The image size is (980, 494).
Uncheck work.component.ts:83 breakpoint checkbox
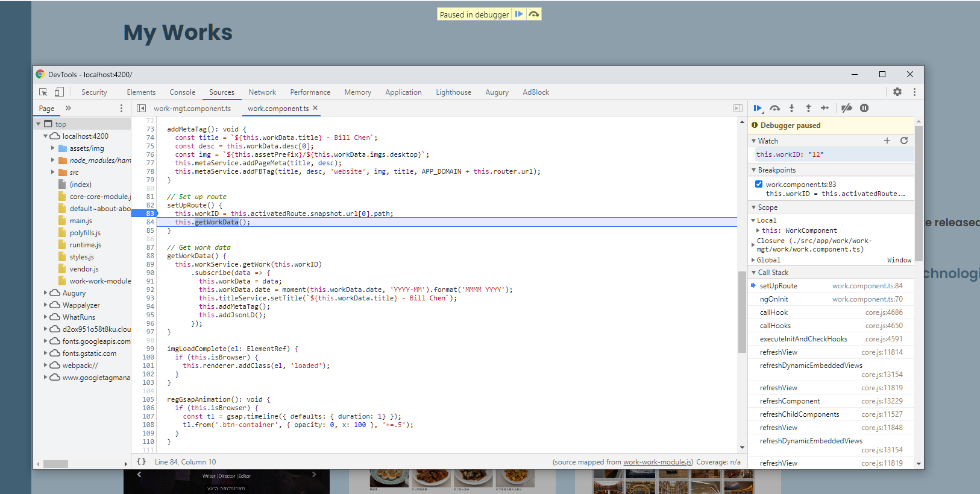tap(759, 184)
